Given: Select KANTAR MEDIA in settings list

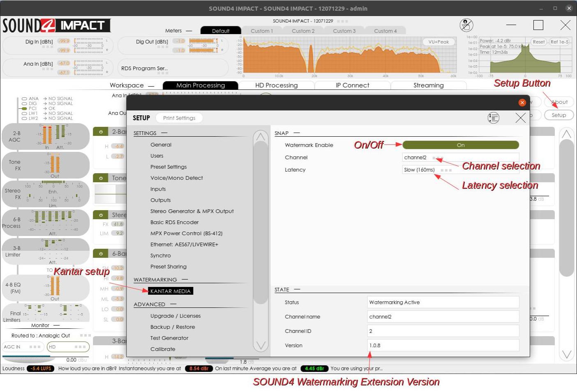Looking at the screenshot, I should tap(170, 291).
